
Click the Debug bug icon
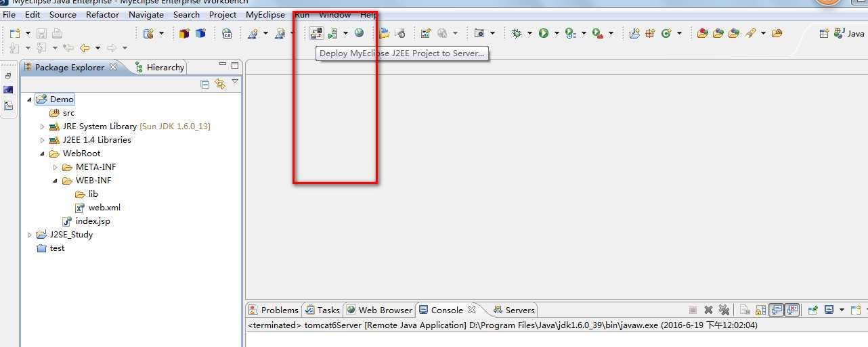click(x=517, y=32)
